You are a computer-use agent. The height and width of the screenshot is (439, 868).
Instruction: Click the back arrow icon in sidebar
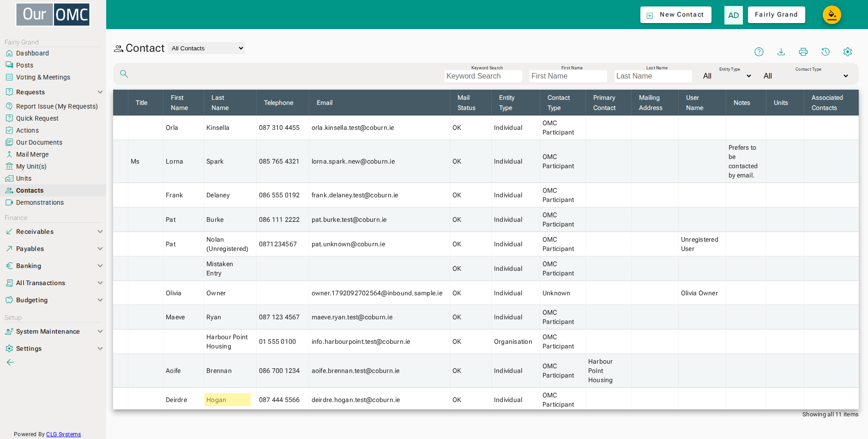coord(10,362)
